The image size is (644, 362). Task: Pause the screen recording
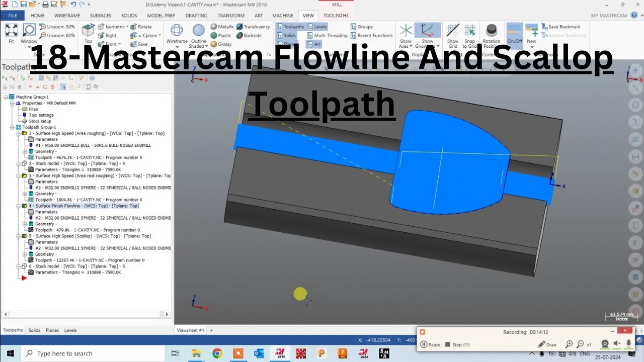pos(431,345)
